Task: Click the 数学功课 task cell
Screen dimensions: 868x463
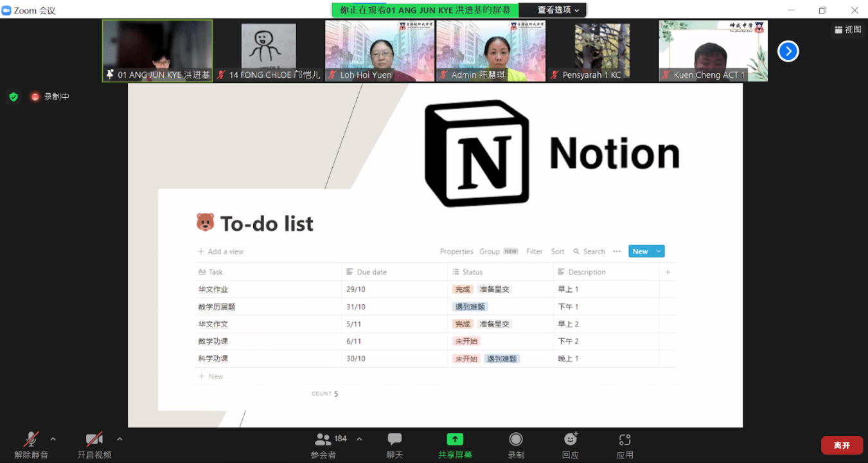Action: pyautogui.click(x=269, y=341)
